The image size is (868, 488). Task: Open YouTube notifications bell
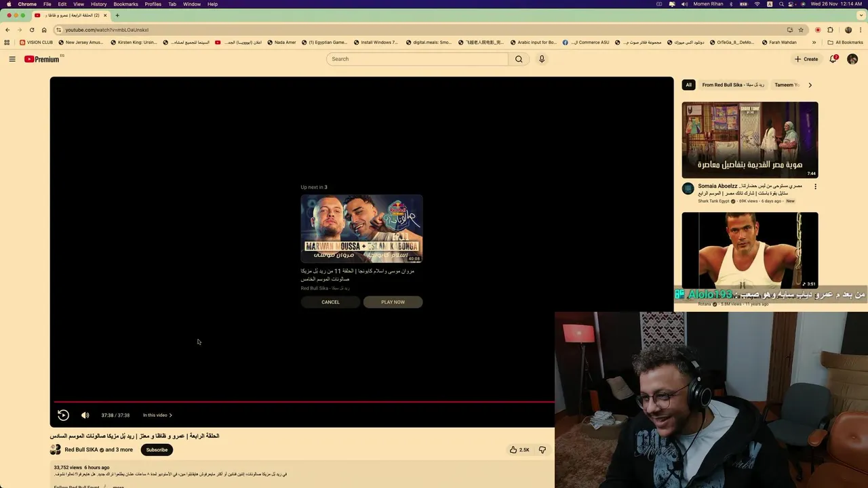(833, 59)
